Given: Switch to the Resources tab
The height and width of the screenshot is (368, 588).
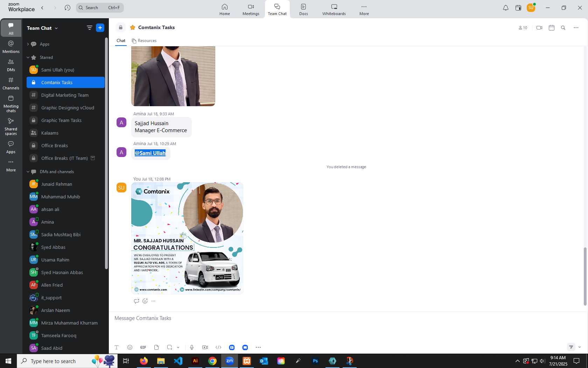Looking at the screenshot, I should coord(144,41).
